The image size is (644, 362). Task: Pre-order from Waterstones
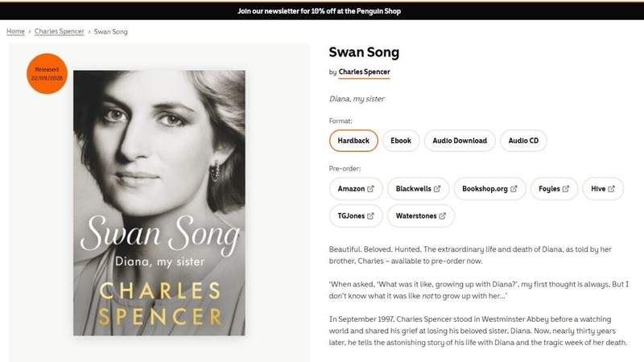420,216
